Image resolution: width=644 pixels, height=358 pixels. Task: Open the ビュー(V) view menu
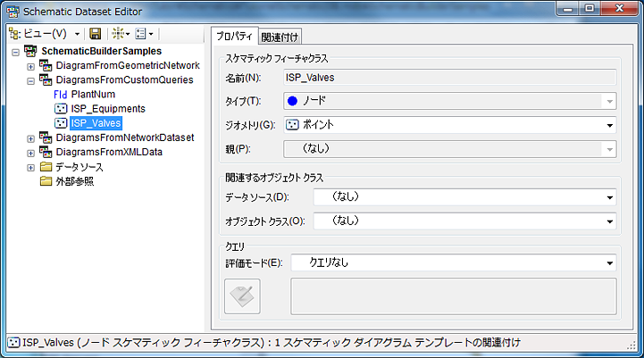point(51,34)
